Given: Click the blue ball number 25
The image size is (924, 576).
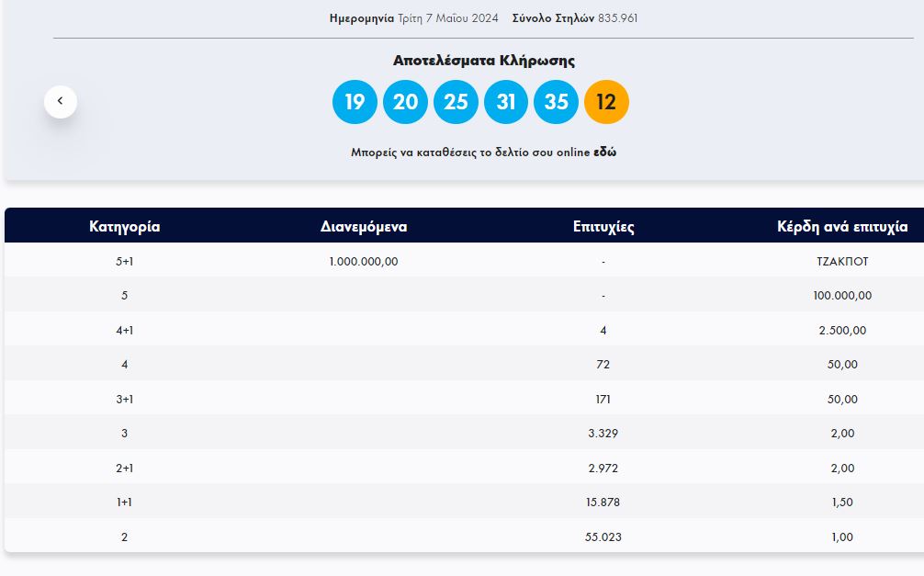Looking at the screenshot, I should pyautogui.click(x=456, y=102).
